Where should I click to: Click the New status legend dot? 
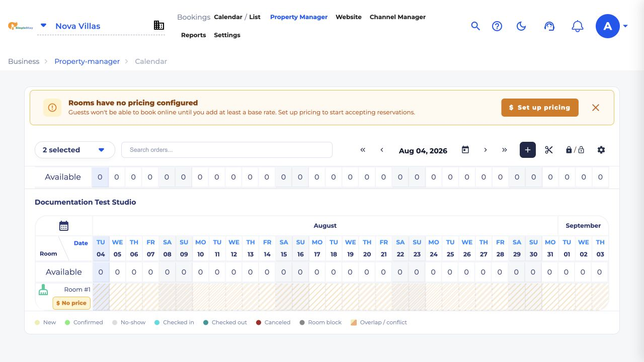37,322
